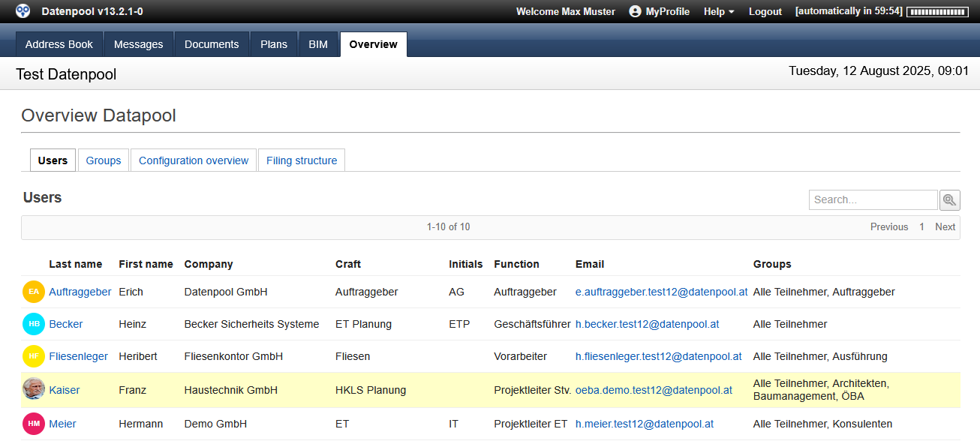Screen dimensions: 980x441
Task: Click the search magnifier button
Action: (949, 200)
